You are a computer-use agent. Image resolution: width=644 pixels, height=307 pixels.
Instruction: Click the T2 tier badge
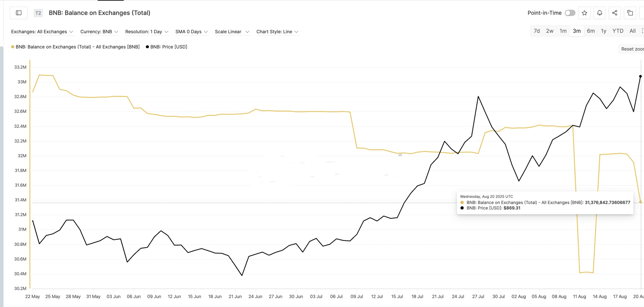tap(38, 13)
